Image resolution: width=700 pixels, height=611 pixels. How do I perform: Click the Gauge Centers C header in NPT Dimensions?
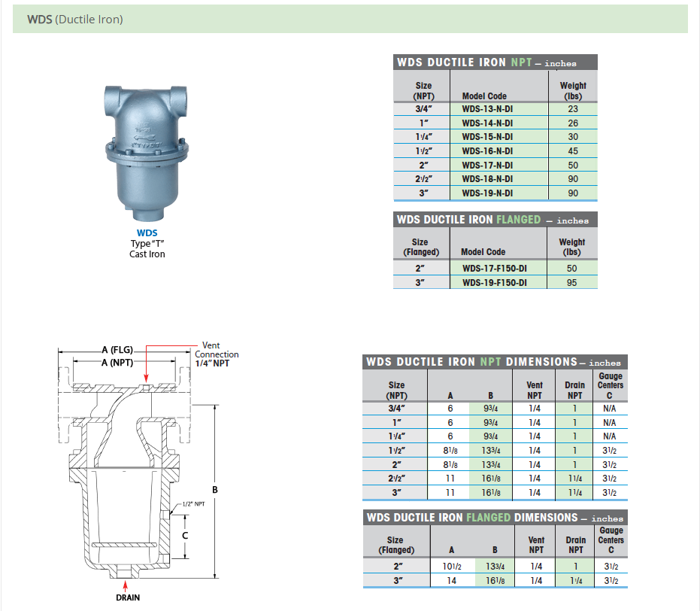click(610, 385)
